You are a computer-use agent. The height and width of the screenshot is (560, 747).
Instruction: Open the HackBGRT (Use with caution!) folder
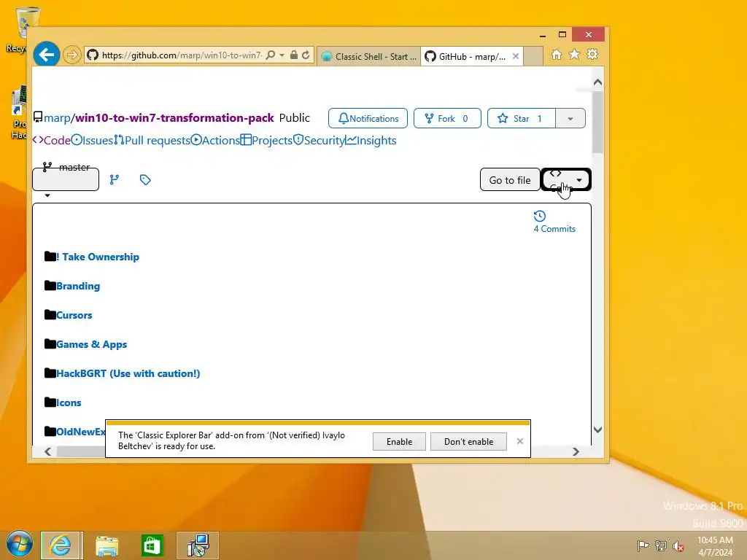click(128, 373)
